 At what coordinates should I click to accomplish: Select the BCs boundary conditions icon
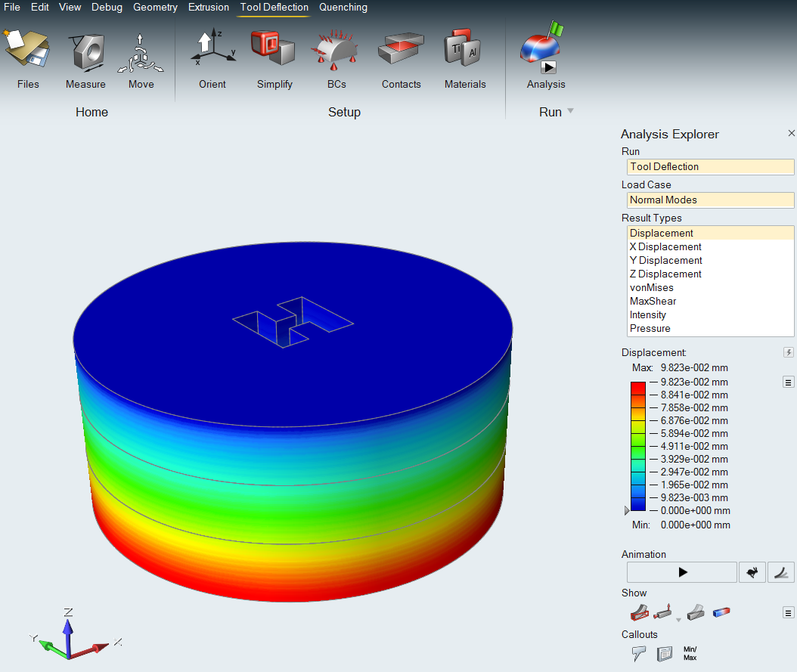[336, 51]
